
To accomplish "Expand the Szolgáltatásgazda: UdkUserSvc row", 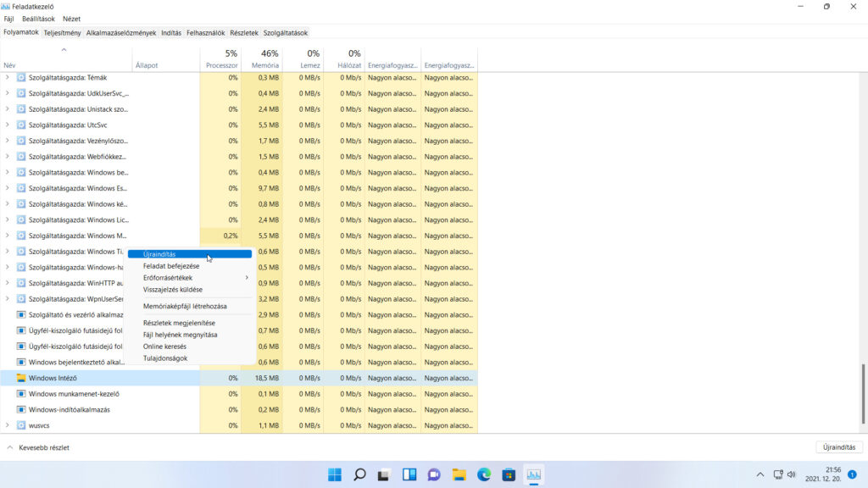I will [7, 93].
